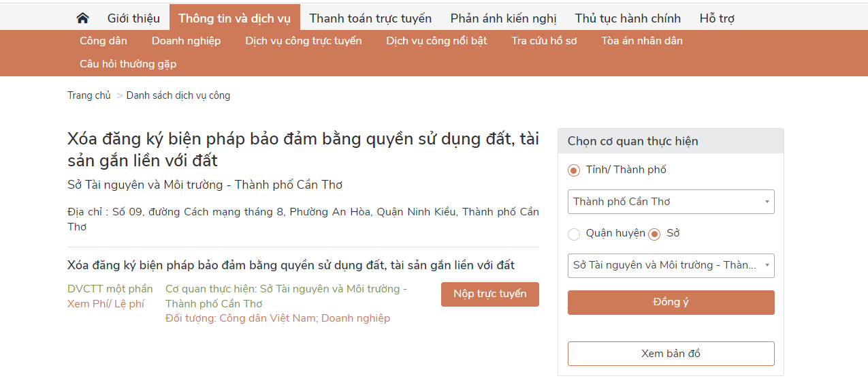Go to Trang chủ breadcrumb link
868x383 pixels.
pos(89,95)
